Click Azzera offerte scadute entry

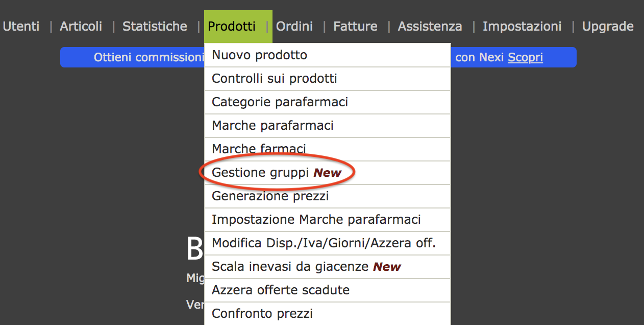(x=281, y=290)
